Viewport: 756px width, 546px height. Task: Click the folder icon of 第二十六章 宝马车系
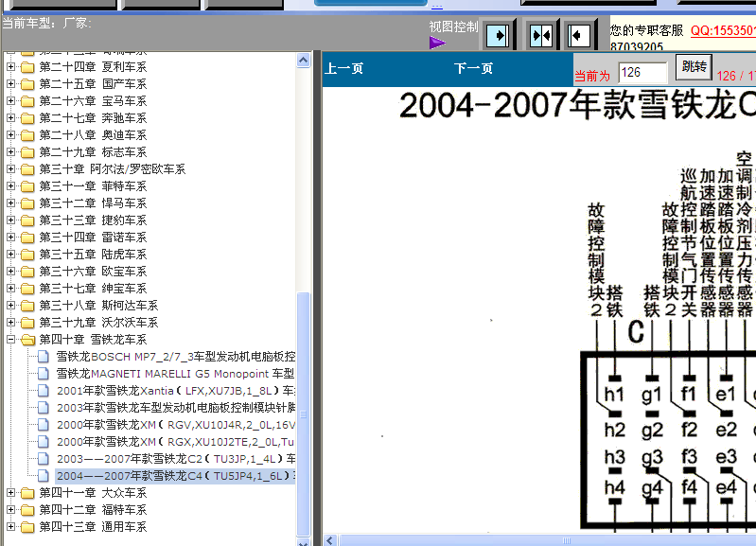pyautogui.click(x=27, y=101)
